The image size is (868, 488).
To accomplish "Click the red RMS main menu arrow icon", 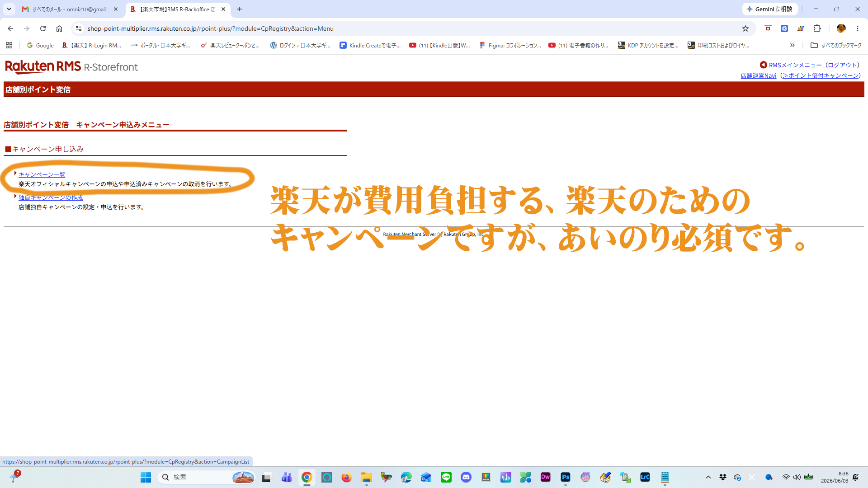I will click(764, 65).
